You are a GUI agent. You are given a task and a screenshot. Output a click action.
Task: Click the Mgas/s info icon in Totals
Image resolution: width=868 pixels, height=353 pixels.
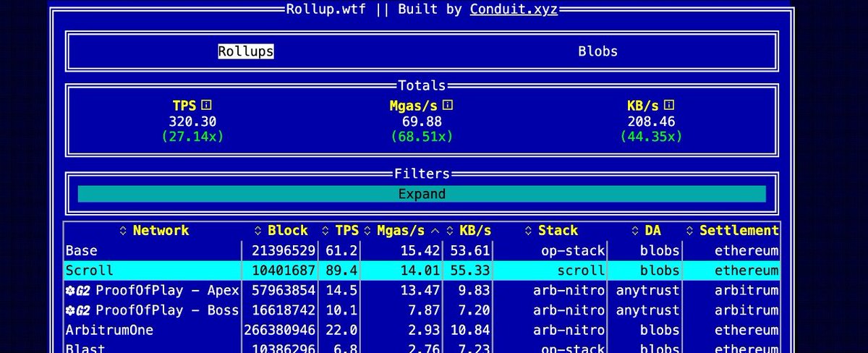click(448, 105)
